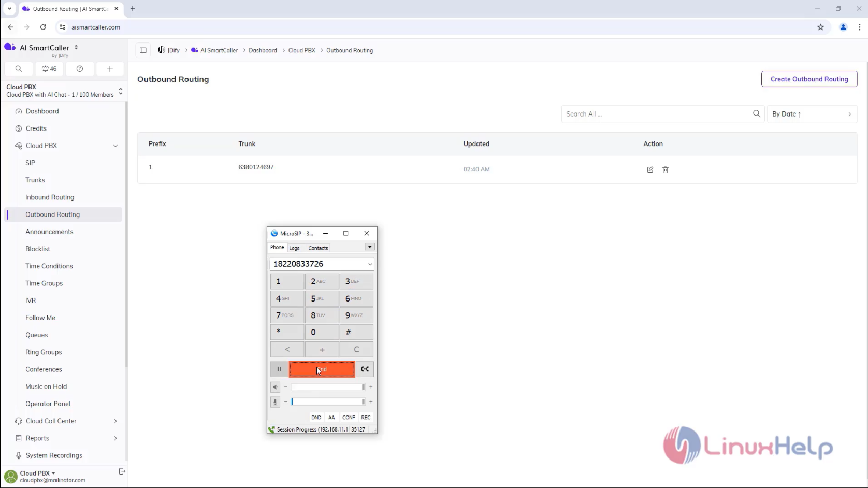This screenshot has height=488, width=868.
Task: Click the AI SmartCaller logo icon
Action: [x=10, y=47]
